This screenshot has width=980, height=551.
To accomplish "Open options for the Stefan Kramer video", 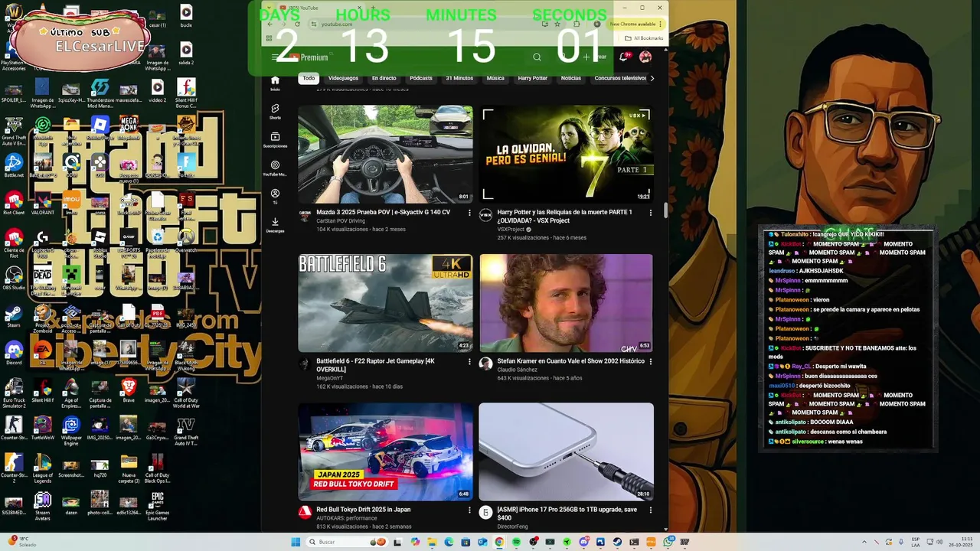I will [650, 362].
